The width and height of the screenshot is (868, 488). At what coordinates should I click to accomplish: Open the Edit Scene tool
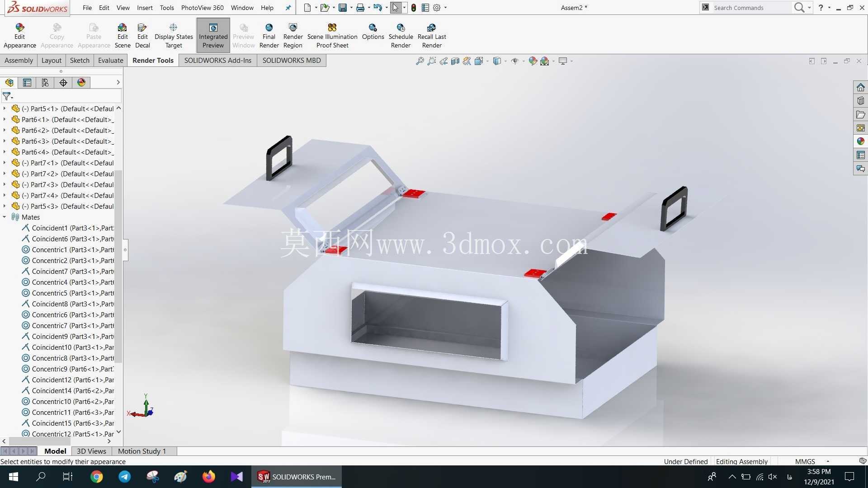coord(123,35)
